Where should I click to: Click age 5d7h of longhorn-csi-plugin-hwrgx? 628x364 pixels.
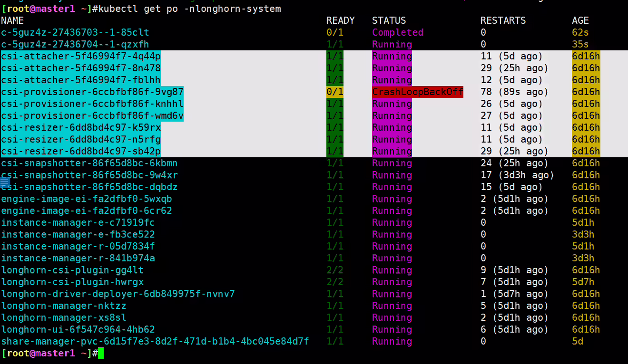(x=583, y=282)
